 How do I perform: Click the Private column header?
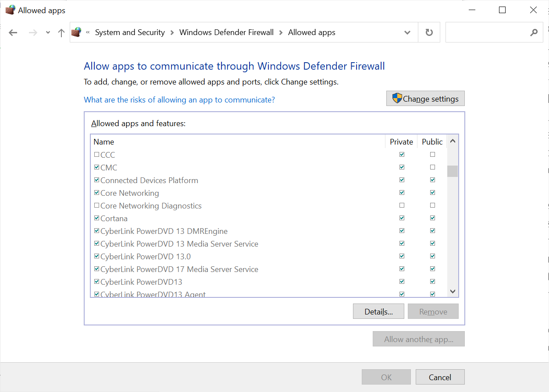401,142
